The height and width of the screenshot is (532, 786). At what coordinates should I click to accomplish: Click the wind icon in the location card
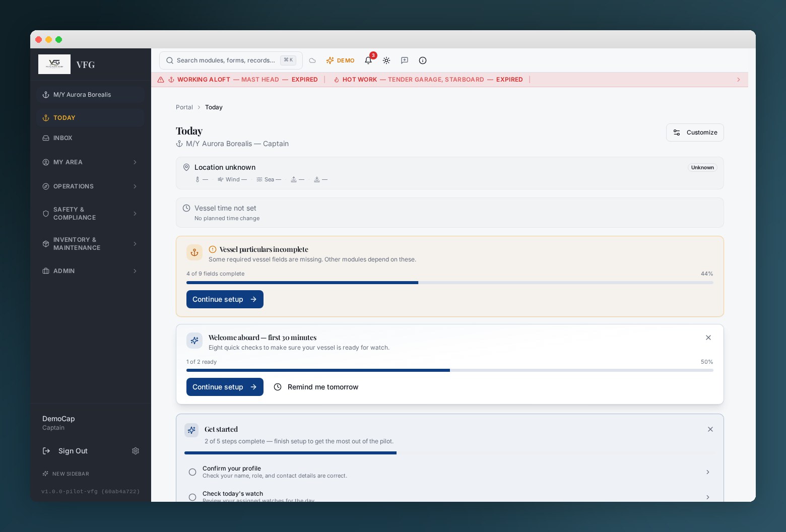tap(221, 179)
